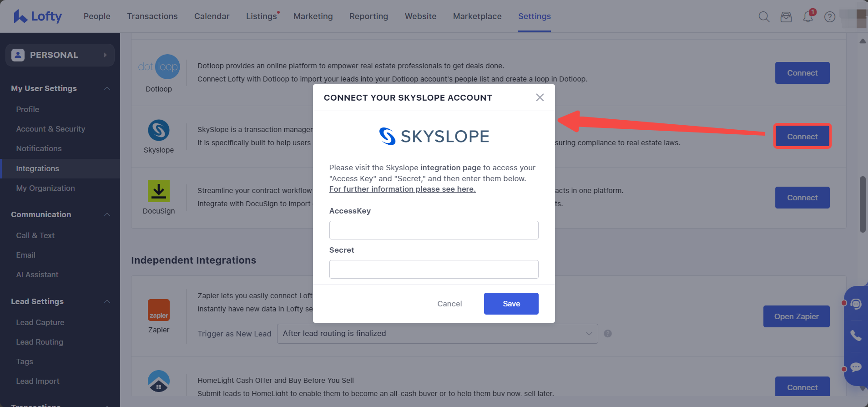Click the AccessKey input field
Viewport: 868px width, 407px height.
pyautogui.click(x=434, y=230)
